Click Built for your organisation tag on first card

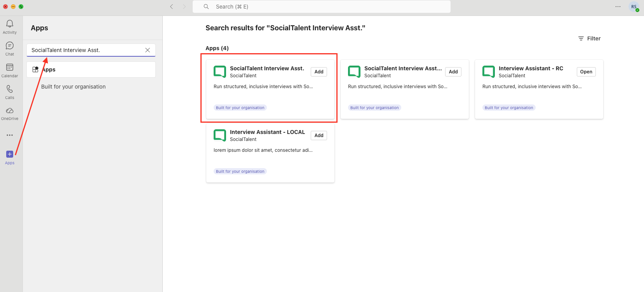(x=240, y=108)
